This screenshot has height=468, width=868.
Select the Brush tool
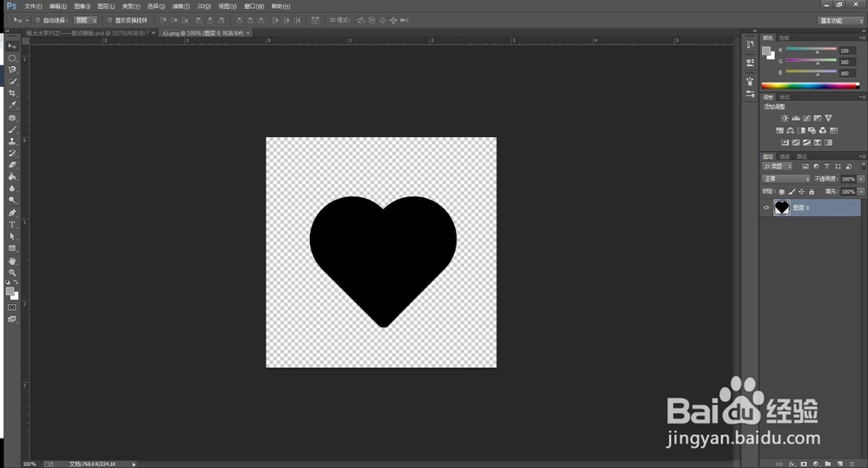[12, 129]
